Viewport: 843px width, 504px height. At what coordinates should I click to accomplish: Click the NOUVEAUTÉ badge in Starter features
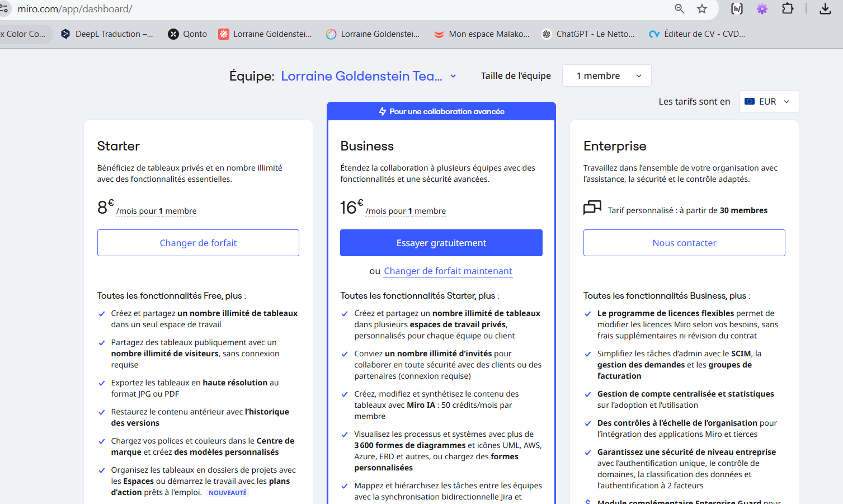tap(228, 493)
